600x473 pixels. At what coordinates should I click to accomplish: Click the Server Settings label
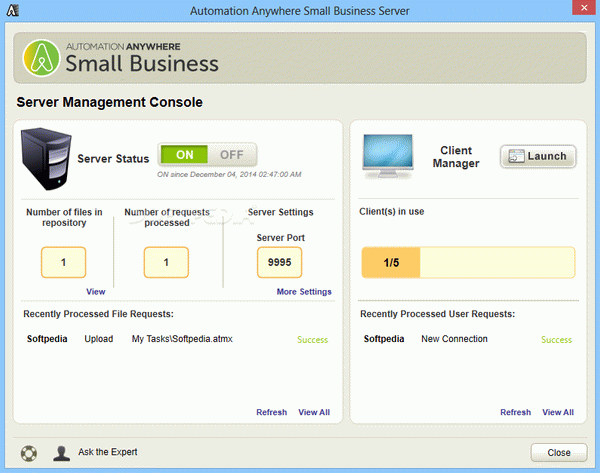(280, 212)
